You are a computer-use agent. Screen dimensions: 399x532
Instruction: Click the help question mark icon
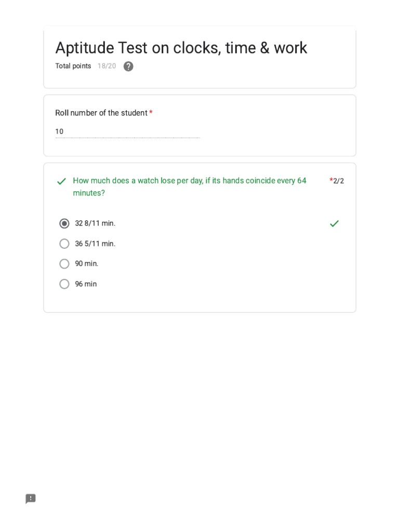[x=128, y=66]
